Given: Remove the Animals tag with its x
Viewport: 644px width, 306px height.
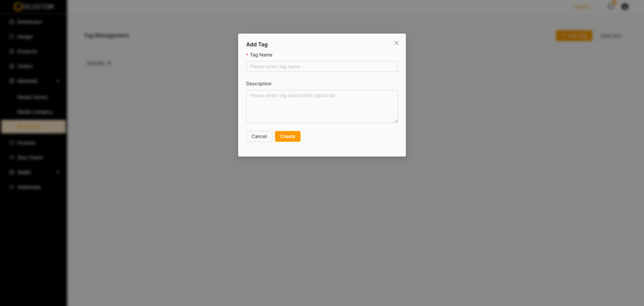Looking at the screenshot, I should click(x=109, y=63).
